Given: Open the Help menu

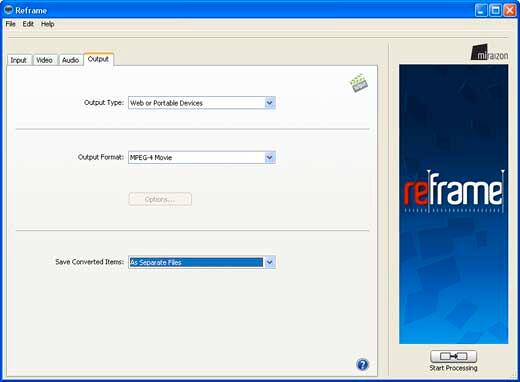Looking at the screenshot, I should pyautogui.click(x=48, y=24).
